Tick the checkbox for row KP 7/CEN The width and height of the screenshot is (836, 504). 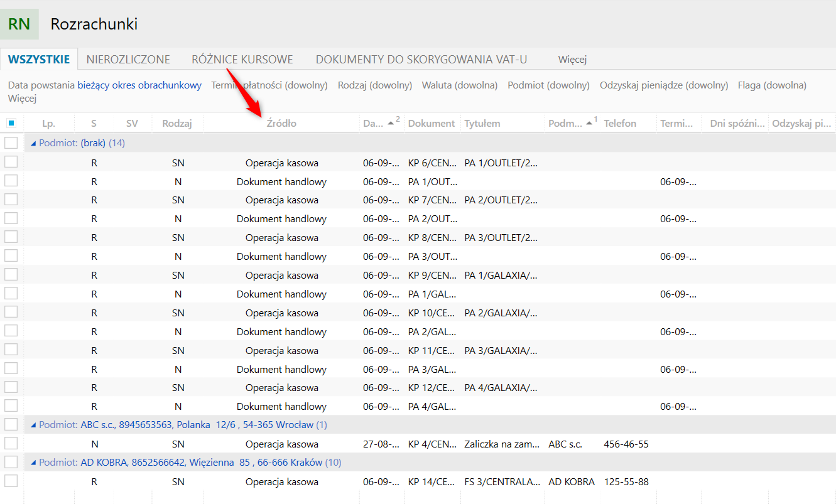pyautogui.click(x=11, y=200)
